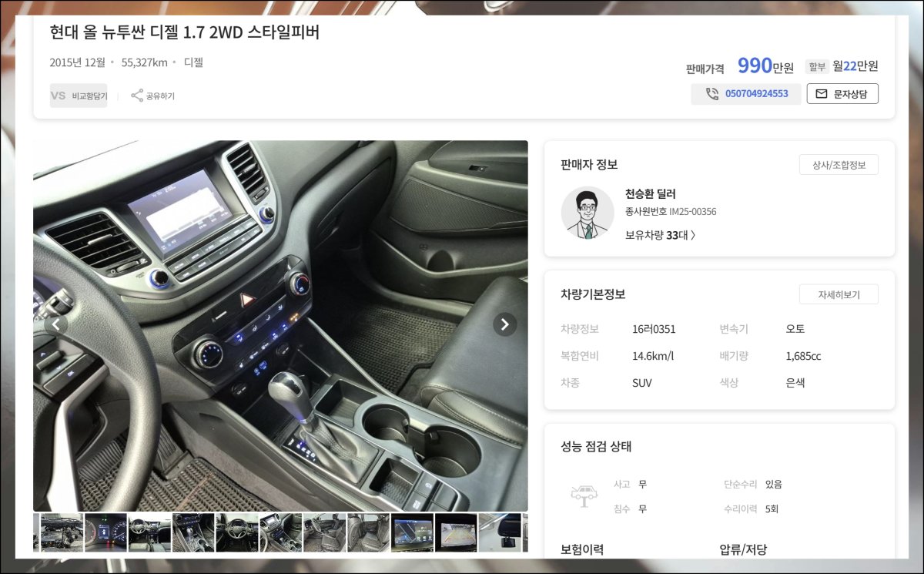Click the plate number 16러0351
Image resolution: width=924 pixels, height=574 pixels.
(x=654, y=329)
